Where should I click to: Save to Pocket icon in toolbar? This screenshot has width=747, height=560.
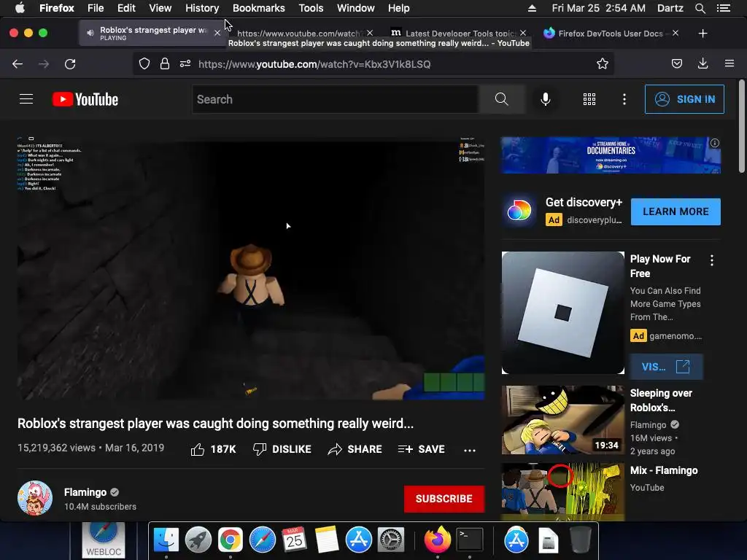tap(676, 64)
